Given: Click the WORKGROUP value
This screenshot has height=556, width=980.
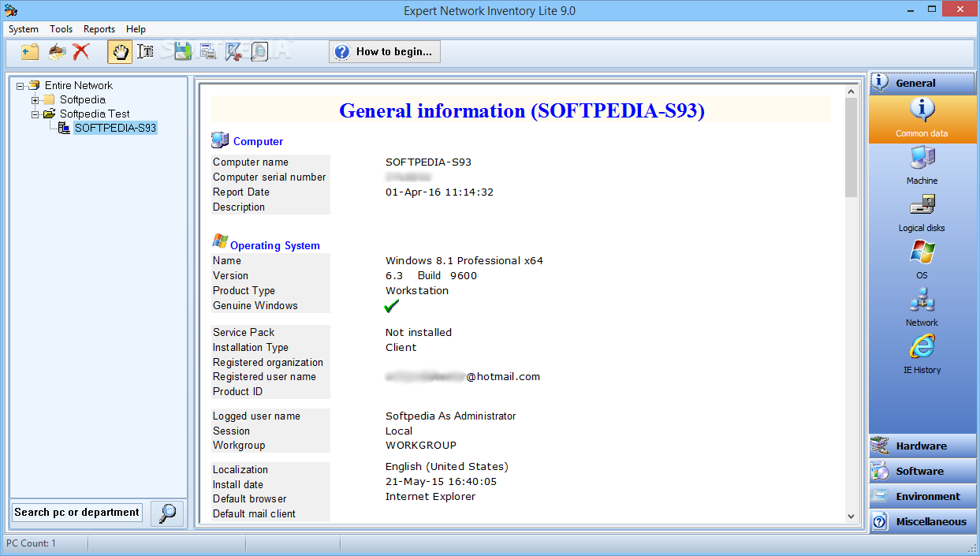Looking at the screenshot, I should pyautogui.click(x=421, y=446).
